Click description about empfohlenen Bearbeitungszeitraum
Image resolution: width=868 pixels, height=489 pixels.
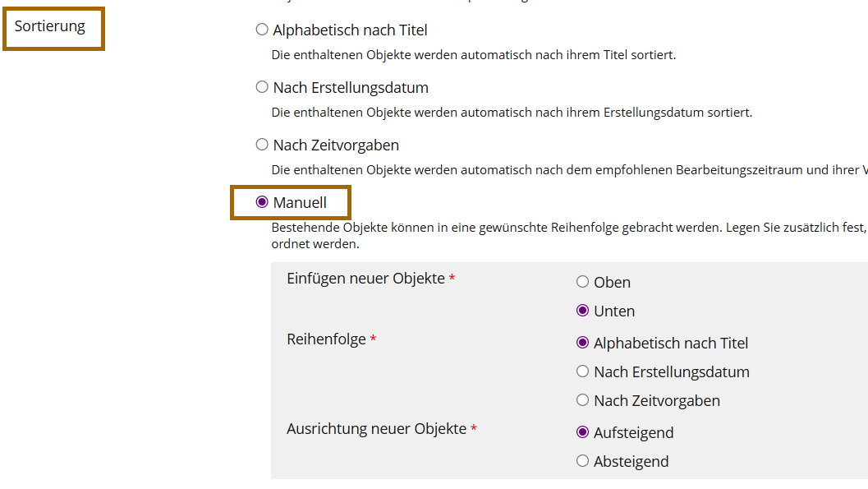567,170
